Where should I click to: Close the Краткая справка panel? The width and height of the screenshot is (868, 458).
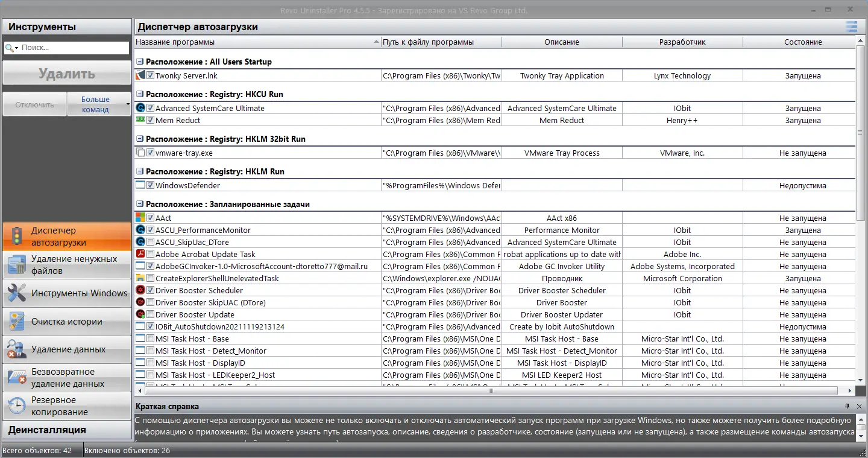pos(859,406)
